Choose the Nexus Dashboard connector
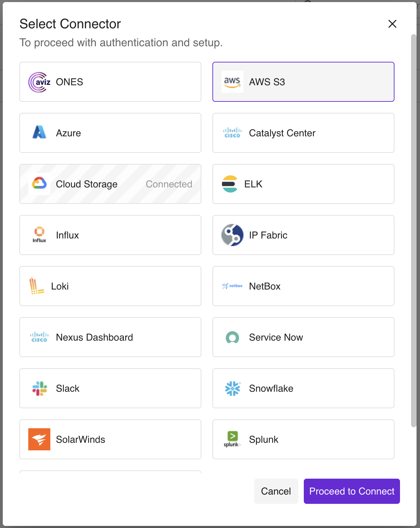 pos(110,337)
